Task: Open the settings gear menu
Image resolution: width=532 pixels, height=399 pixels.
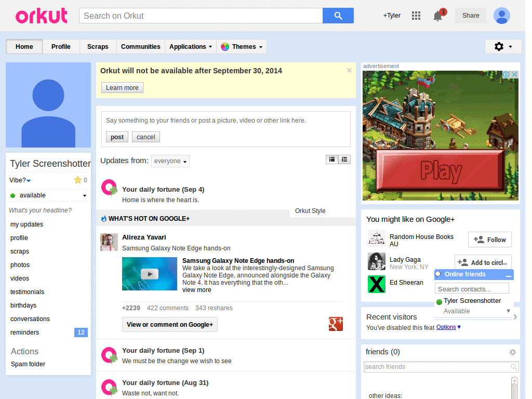Action: [503, 46]
